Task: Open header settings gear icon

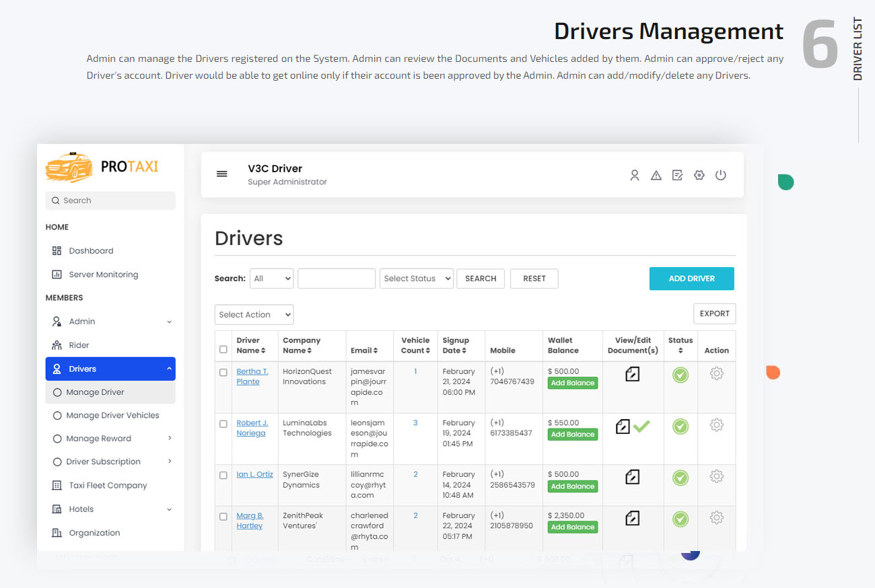Action: click(699, 175)
